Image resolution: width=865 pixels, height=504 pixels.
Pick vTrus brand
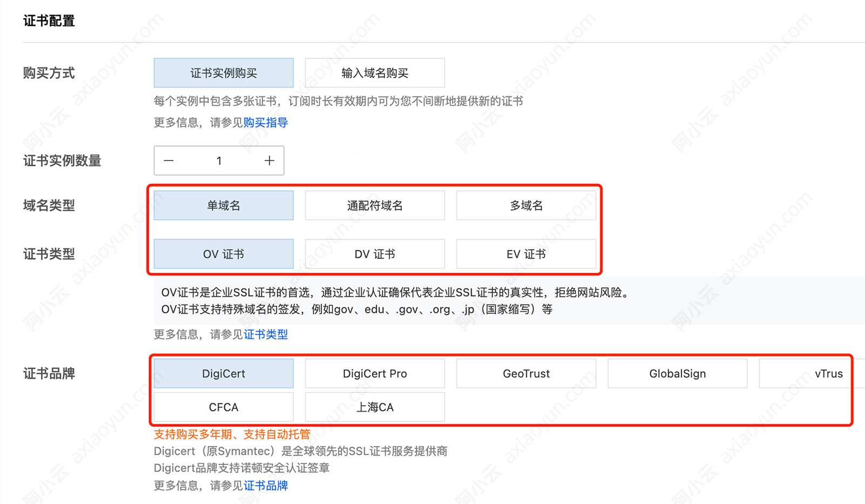pos(812,373)
